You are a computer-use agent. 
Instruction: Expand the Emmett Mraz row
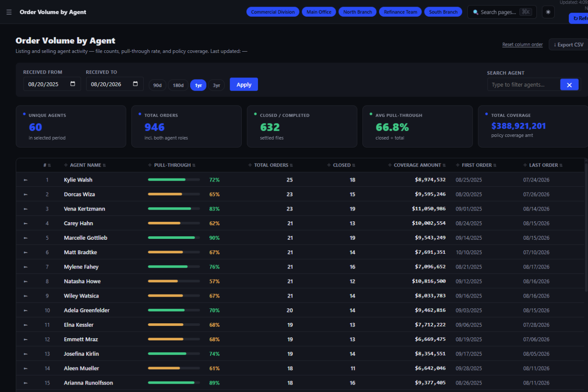(x=25, y=339)
